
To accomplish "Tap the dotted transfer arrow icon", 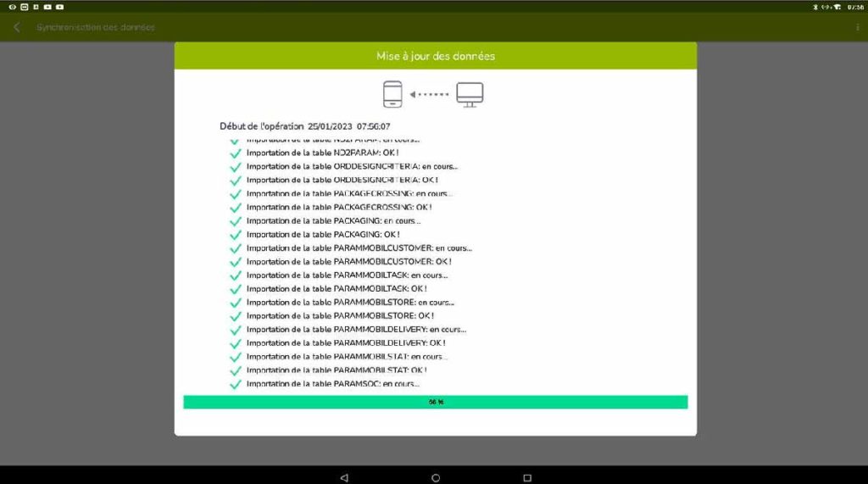I will pyautogui.click(x=429, y=95).
